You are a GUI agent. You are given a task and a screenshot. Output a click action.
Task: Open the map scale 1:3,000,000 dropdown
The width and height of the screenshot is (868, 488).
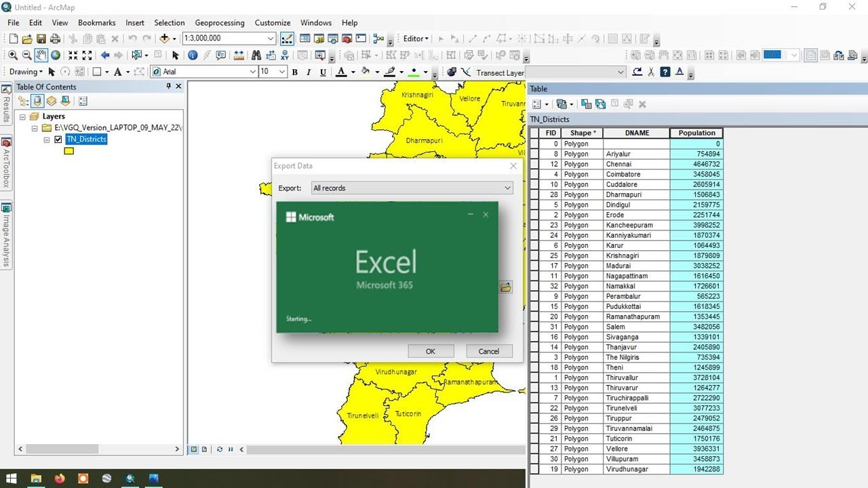click(x=271, y=39)
